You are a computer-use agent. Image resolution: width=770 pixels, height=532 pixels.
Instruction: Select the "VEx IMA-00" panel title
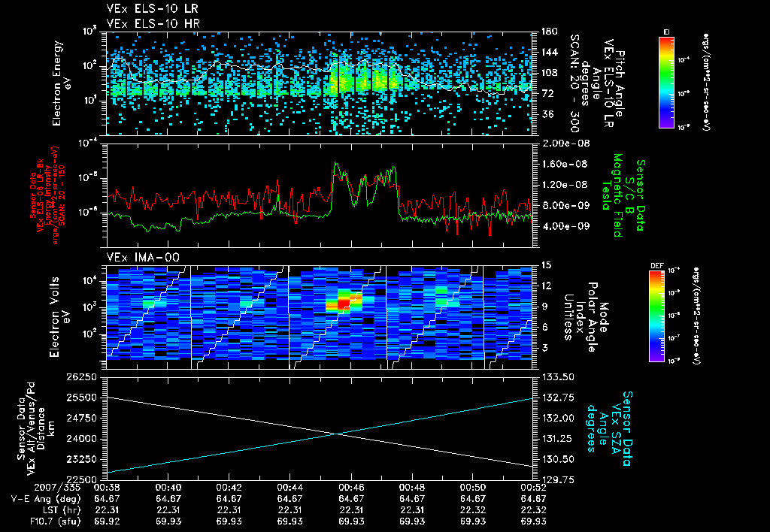point(143,257)
